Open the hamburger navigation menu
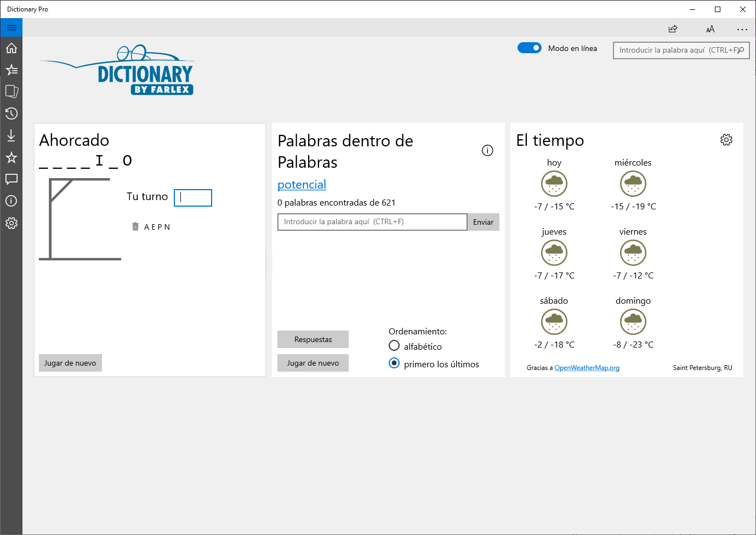 pyautogui.click(x=12, y=27)
